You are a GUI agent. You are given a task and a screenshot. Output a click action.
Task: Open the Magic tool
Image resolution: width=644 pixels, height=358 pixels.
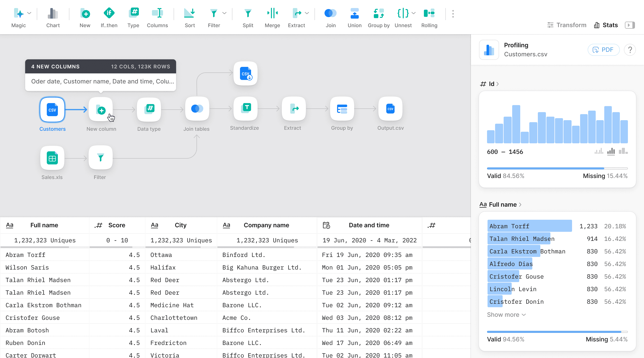(19, 18)
